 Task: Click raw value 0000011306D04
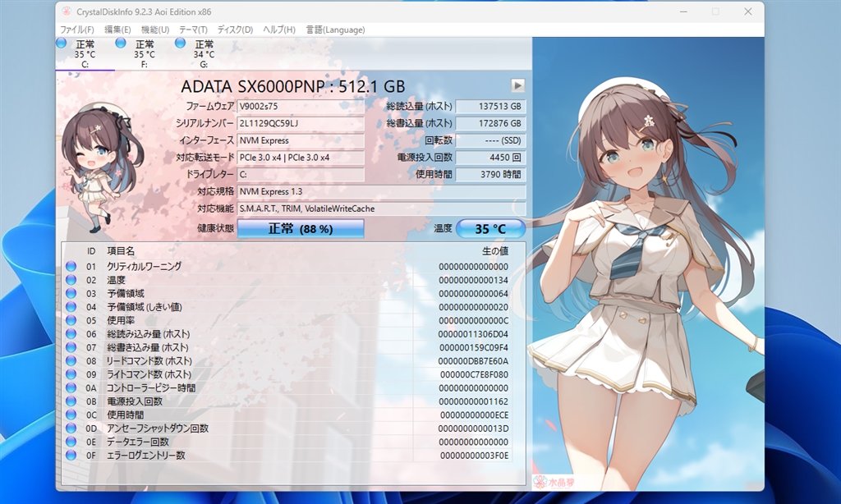point(473,334)
